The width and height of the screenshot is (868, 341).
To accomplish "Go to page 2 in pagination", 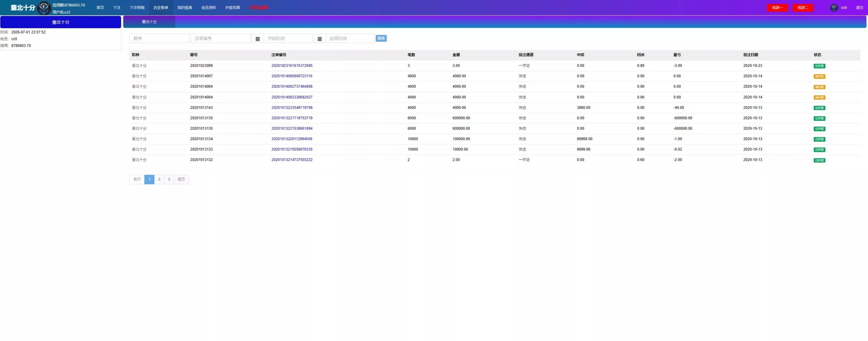I will point(159,179).
